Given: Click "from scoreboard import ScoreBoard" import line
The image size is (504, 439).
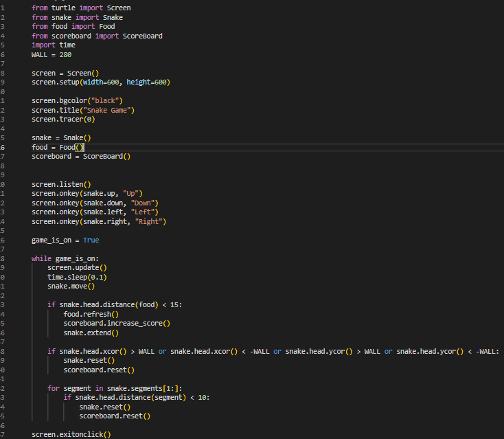Looking at the screenshot, I should point(97,36).
